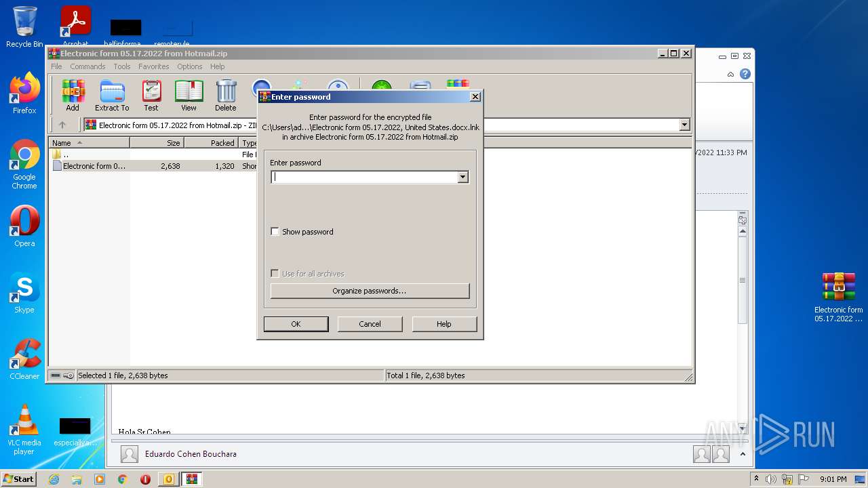
Task: Show hidden system tray icons
Action: pos(757,479)
